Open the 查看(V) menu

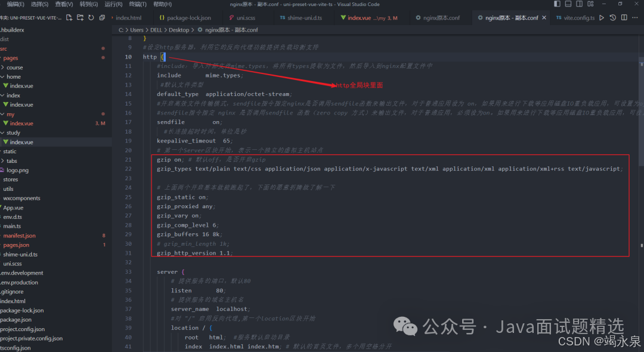point(64,4)
